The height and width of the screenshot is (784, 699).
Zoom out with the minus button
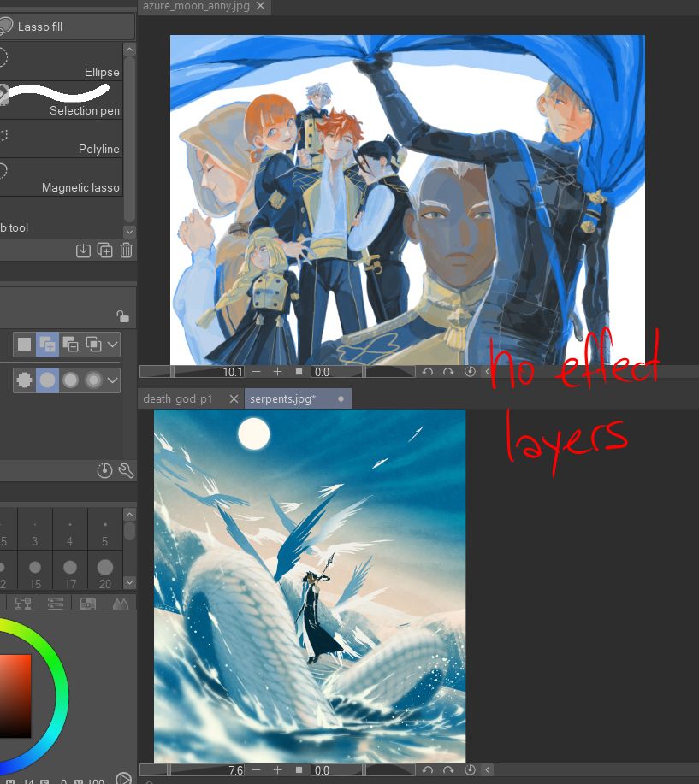coord(256,371)
